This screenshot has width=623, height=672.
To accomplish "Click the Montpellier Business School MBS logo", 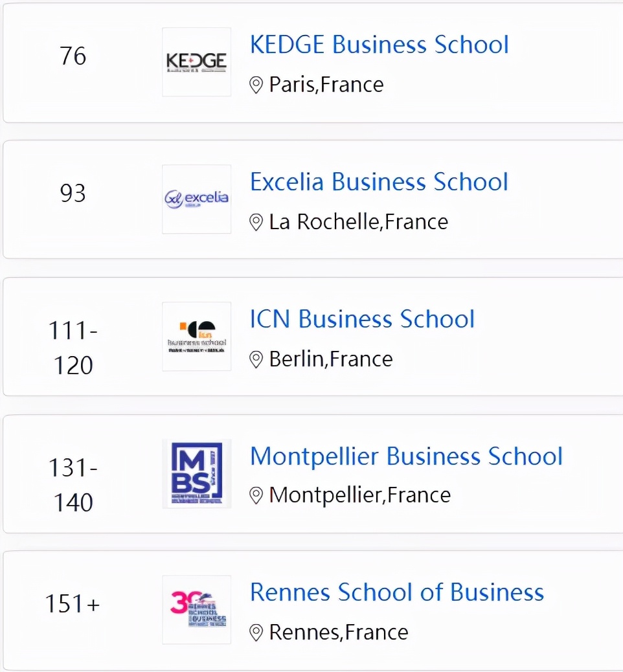I will [x=196, y=473].
